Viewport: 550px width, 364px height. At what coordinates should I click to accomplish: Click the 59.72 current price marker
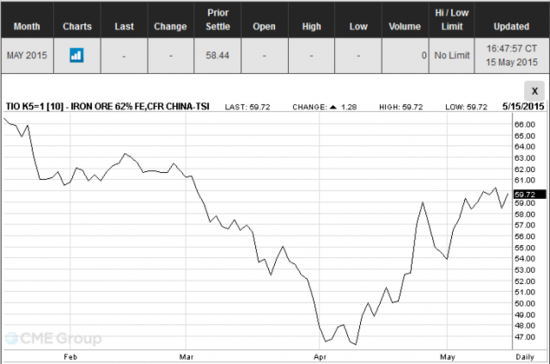point(529,194)
